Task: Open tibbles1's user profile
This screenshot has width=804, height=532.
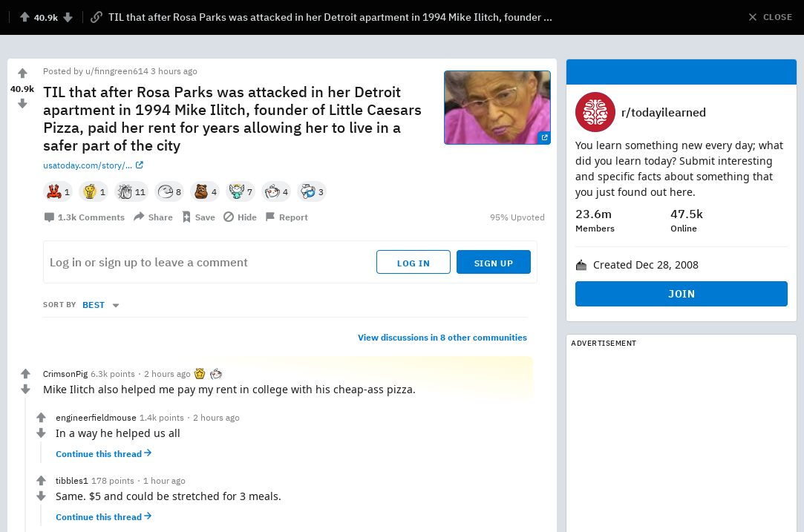Action: pos(72,481)
